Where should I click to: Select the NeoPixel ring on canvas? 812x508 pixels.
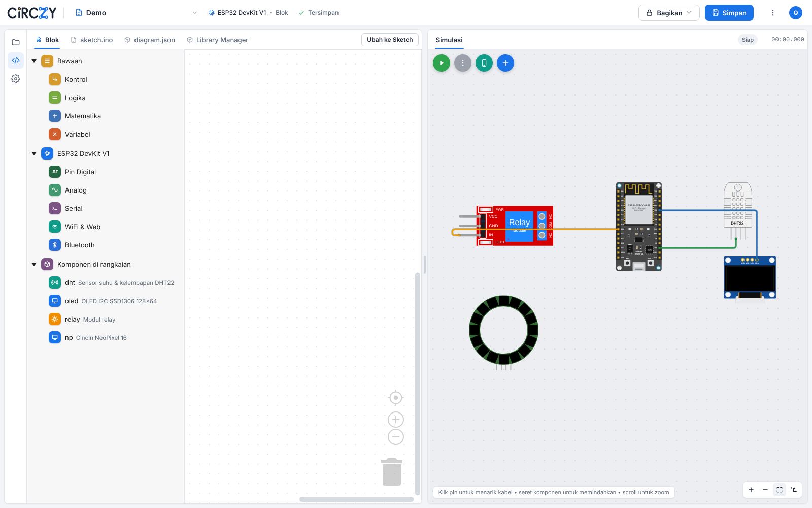click(504, 331)
